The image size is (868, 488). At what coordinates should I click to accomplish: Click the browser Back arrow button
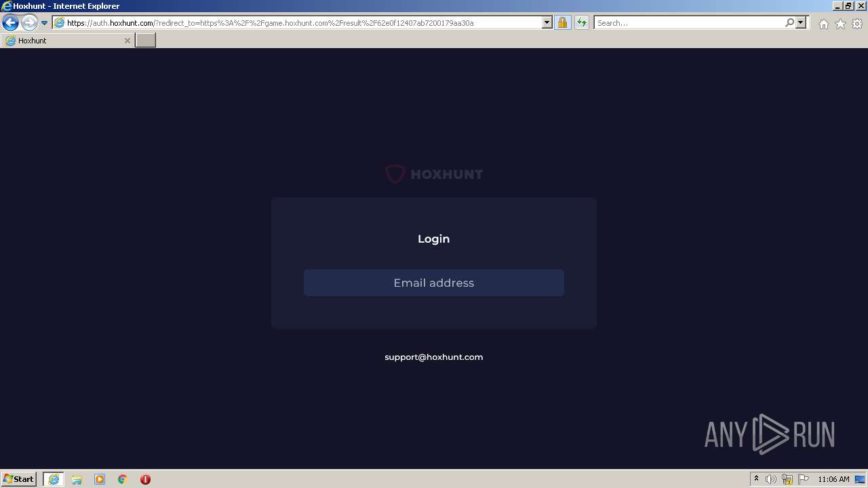point(10,23)
